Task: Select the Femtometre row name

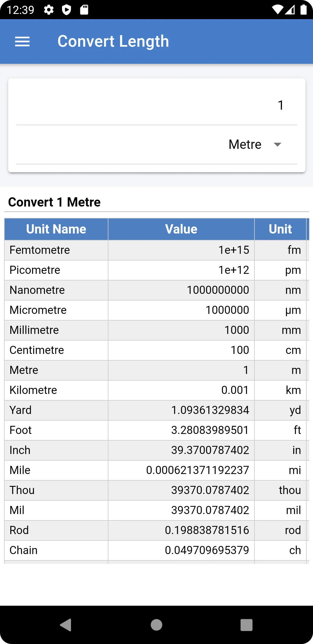Action: (x=40, y=250)
